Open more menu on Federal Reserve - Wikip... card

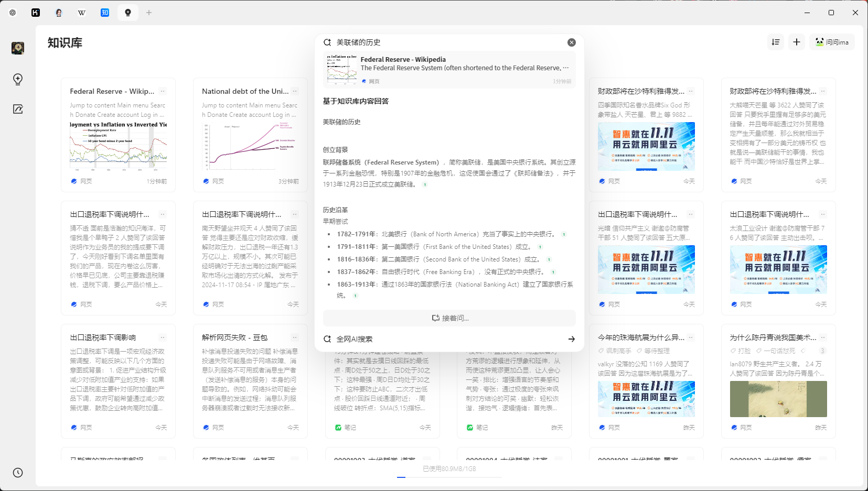163,91
